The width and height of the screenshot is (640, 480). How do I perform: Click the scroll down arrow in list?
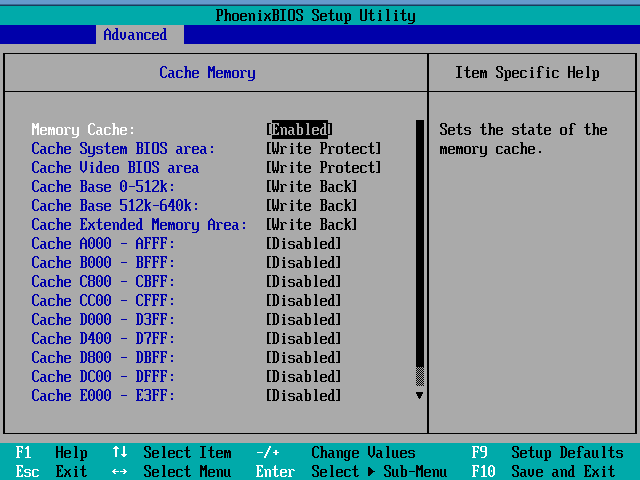419,395
